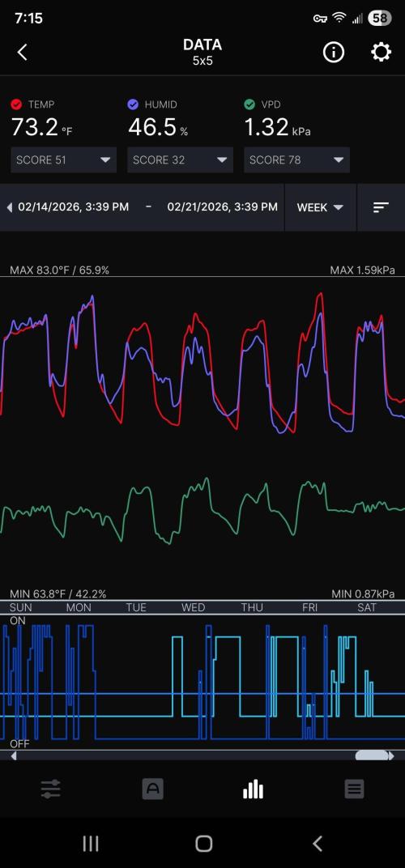Tap the battery 58 status icon
This screenshot has width=405, height=868.
(x=380, y=19)
